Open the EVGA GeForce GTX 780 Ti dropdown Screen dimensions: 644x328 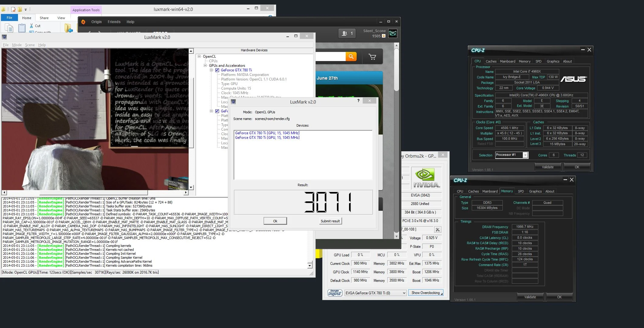pyautogui.click(x=375, y=293)
